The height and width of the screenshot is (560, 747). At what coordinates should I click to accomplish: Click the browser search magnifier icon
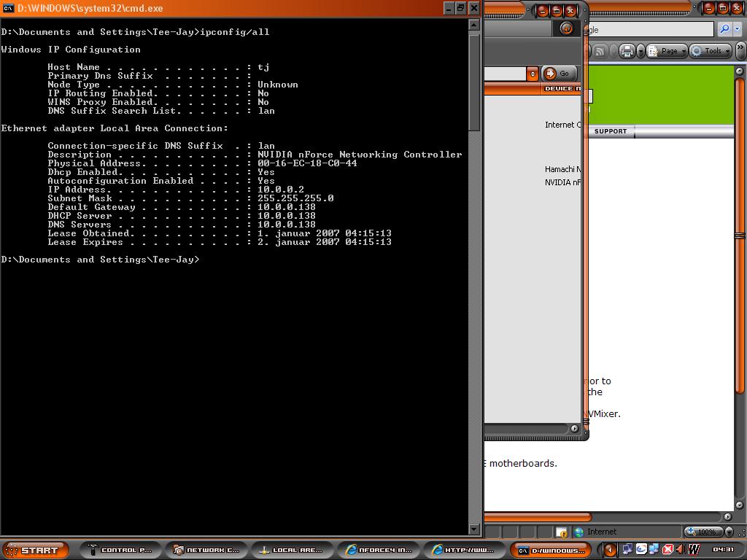(724, 29)
